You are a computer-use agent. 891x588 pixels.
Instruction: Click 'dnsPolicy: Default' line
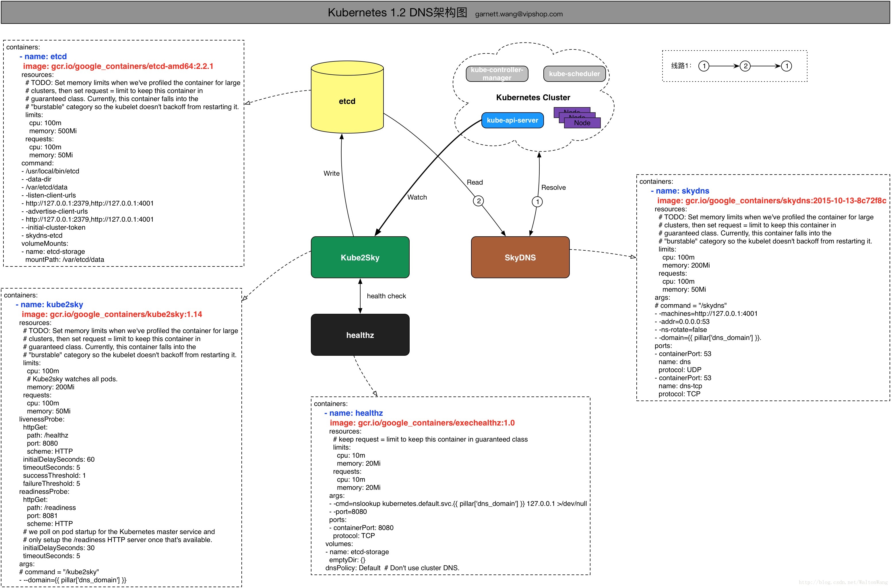click(x=353, y=568)
